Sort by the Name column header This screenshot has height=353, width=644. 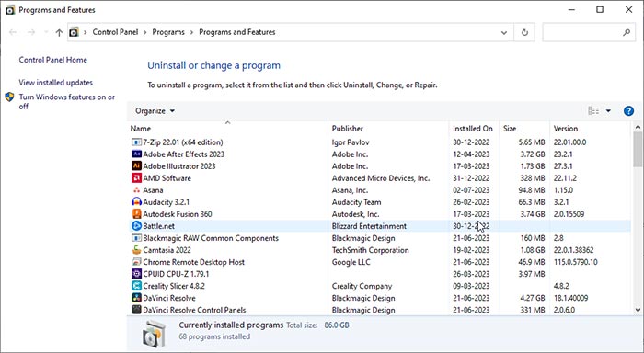pyautogui.click(x=141, y=128)
